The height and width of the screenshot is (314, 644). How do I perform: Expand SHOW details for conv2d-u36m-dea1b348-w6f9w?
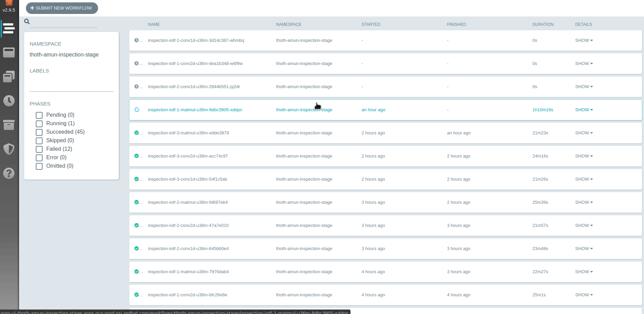coord(584,64)
